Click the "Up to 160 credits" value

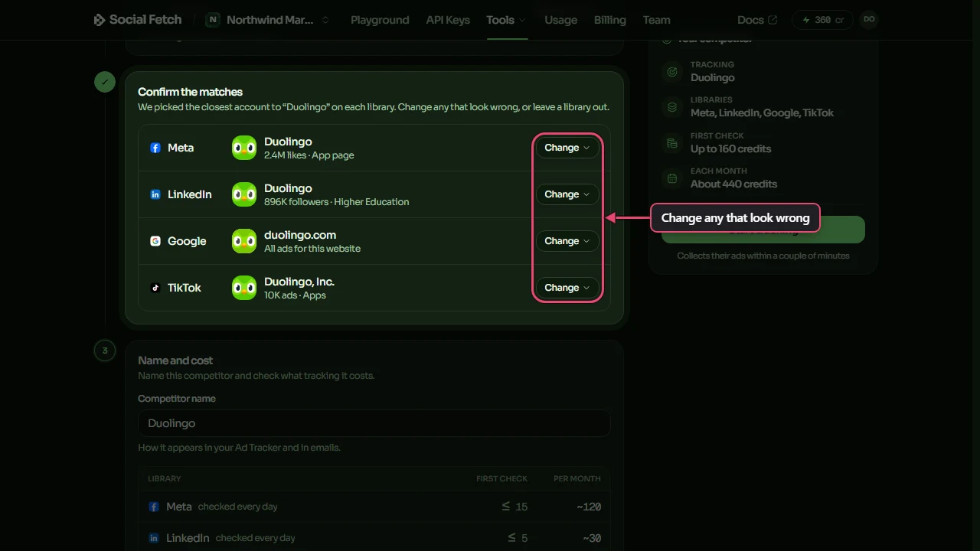[x=730, y=148]
